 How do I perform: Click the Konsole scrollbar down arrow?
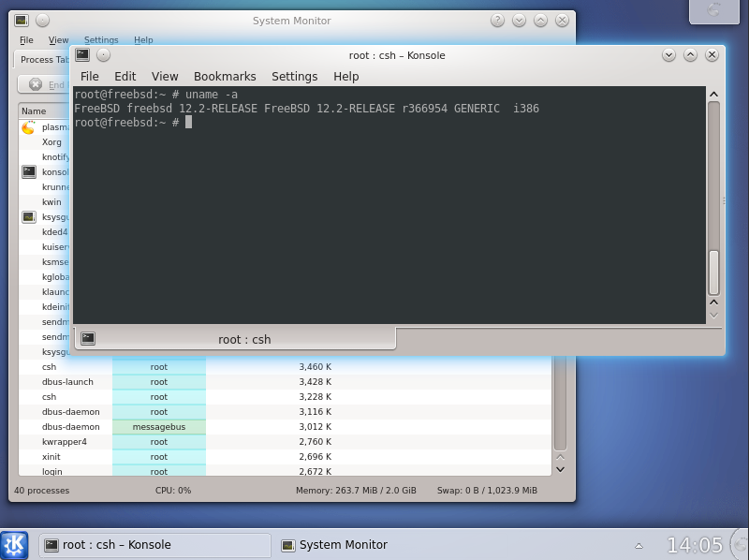(713, 316)
